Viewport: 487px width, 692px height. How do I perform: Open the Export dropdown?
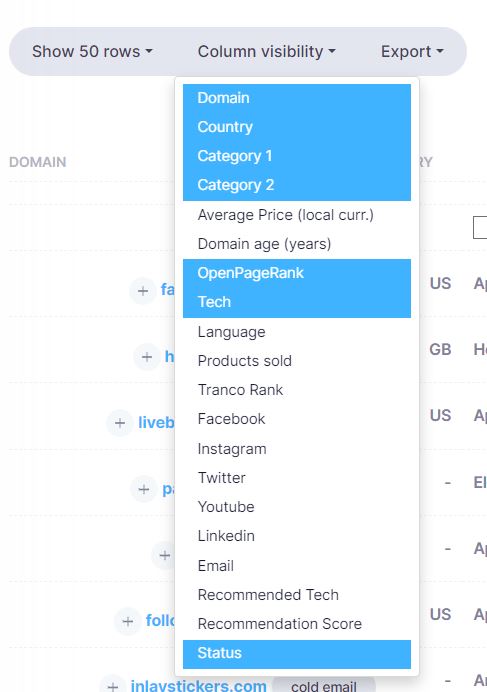[x=412, y=52]
